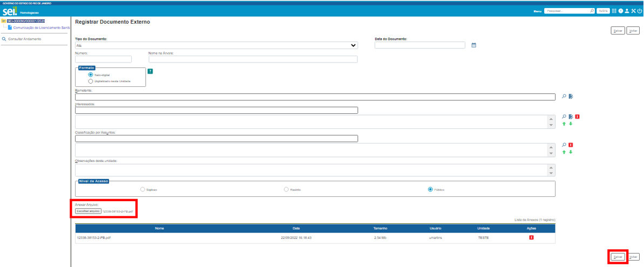Image resolution: width=644 pixels, height=267 pixels.
Task: Open the user profile icon in header
Action: [627, 11]
